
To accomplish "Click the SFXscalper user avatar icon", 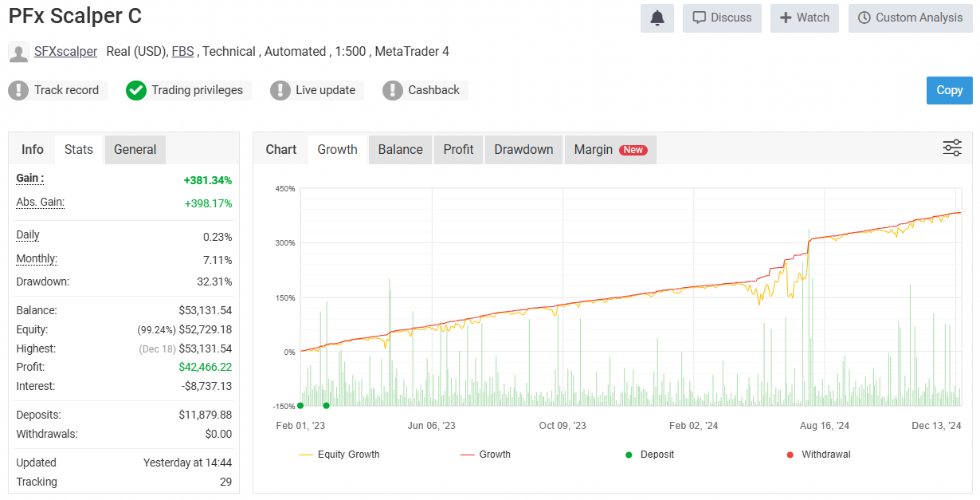I will pos(19,52).
